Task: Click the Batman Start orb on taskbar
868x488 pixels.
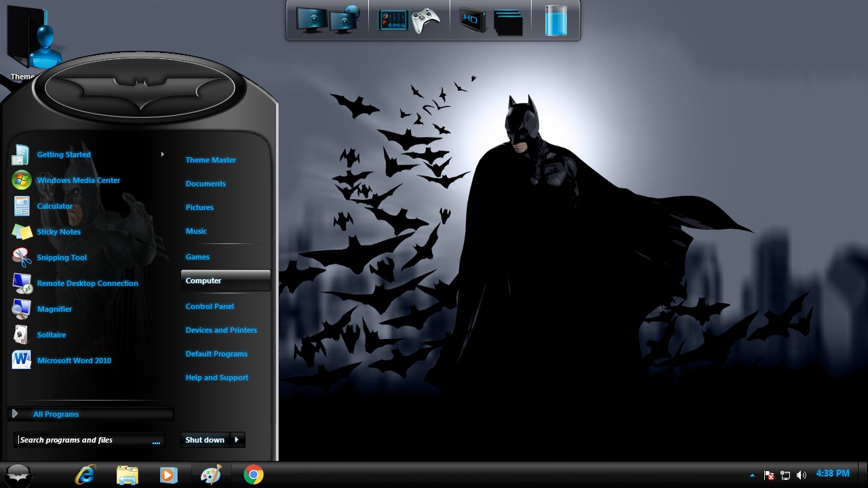Action: click(18, 474)
